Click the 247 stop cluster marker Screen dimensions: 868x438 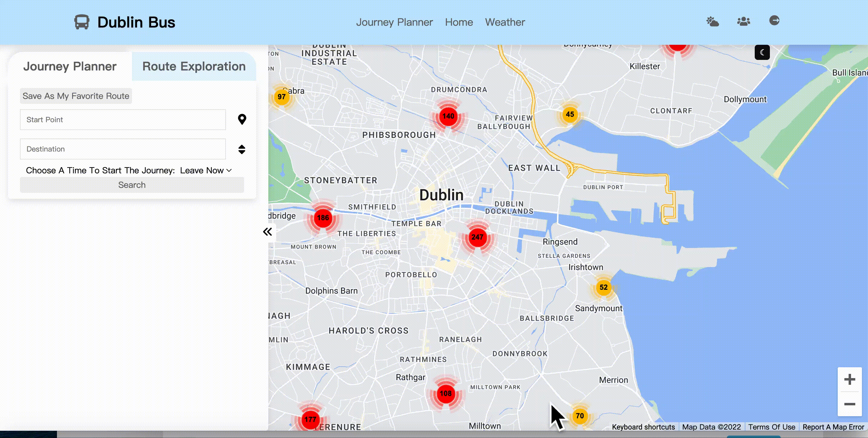click(x=477, y=237)
